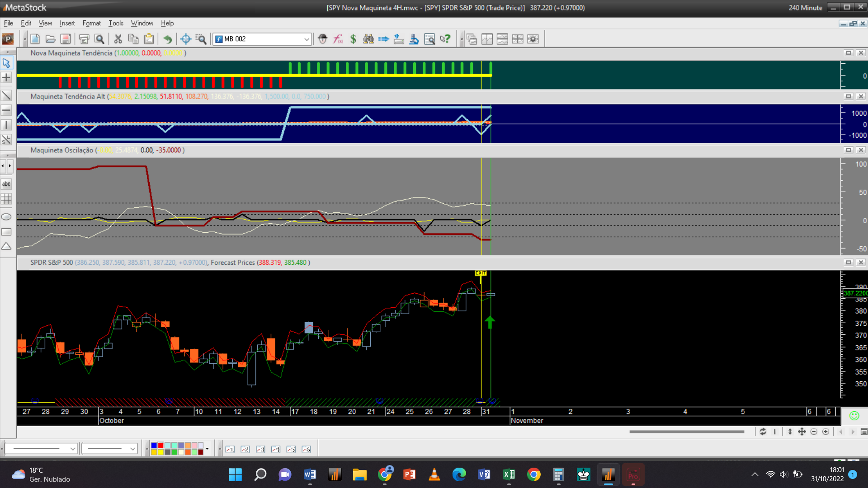Toggle maximize on Maquineta Oscilação pane
868x488 pixels.
[x=849, y=150]
